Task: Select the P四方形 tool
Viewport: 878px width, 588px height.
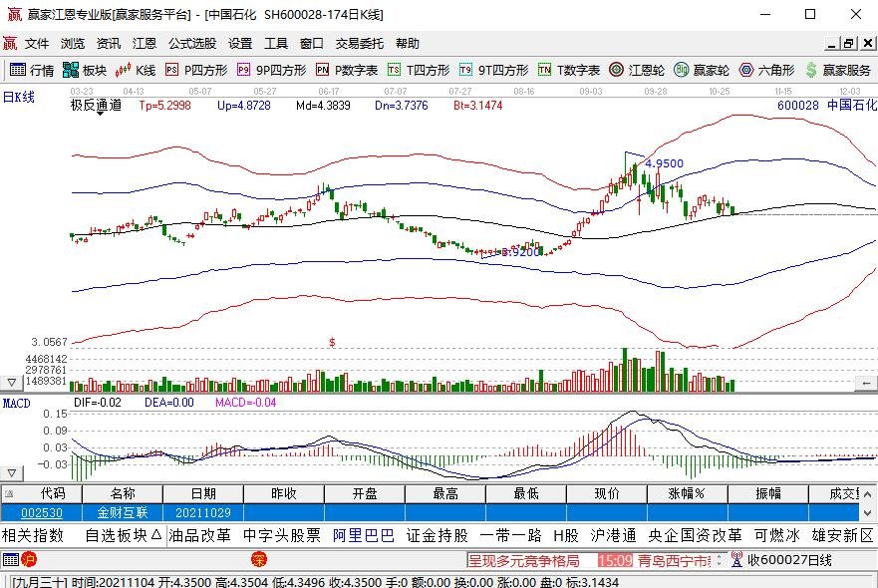Action: [x=196, y=70]
